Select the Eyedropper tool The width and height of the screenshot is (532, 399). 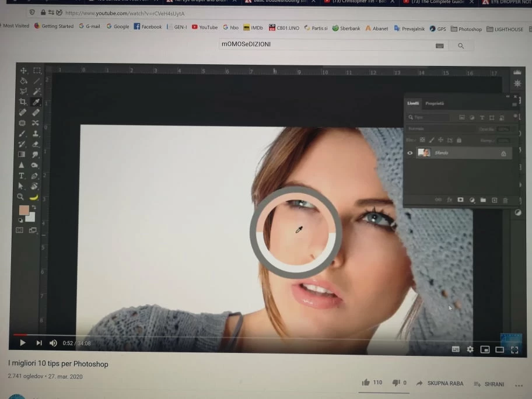pos(36,101)
